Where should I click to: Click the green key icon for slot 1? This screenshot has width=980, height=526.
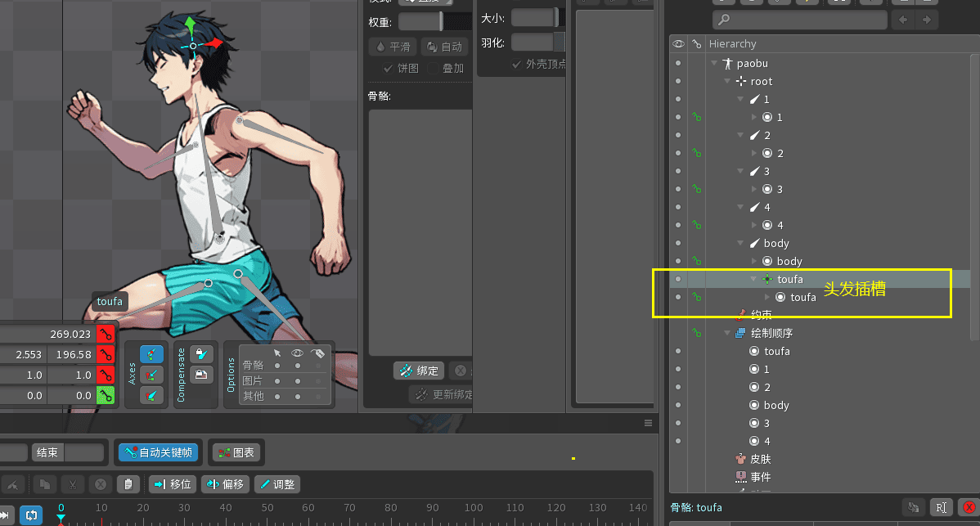point(697,117)
